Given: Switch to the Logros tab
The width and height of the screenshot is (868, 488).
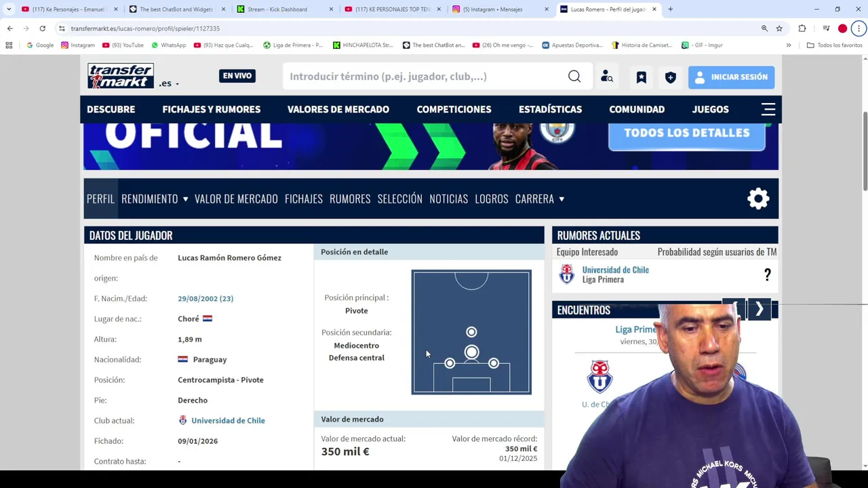Looking at the screenshot, I should 491,199.
